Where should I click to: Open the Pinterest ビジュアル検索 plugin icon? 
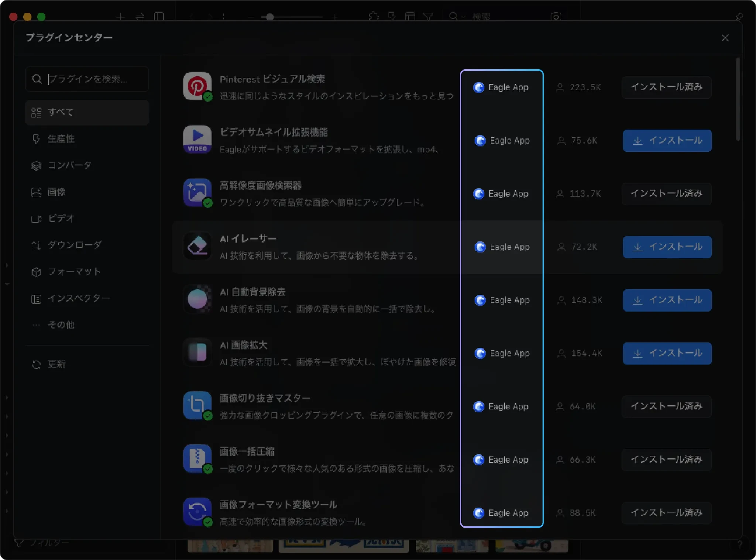tap(197, 86)
